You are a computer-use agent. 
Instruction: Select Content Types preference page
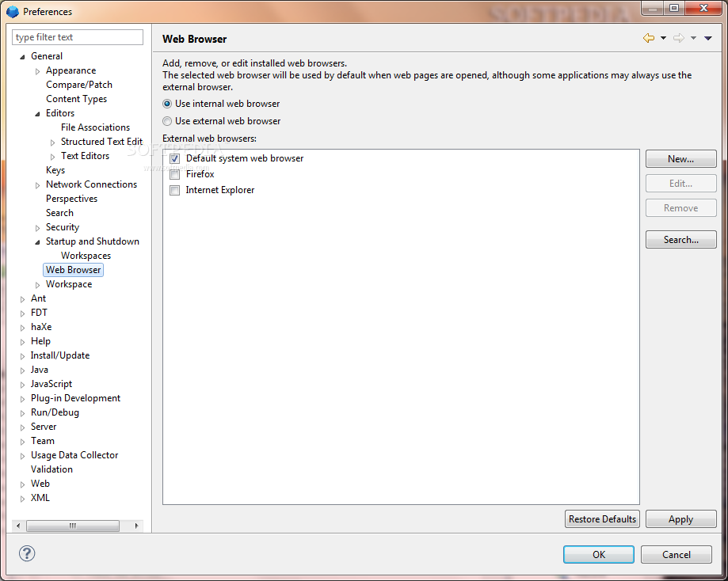pyautogui.click(x=76, y=99)
